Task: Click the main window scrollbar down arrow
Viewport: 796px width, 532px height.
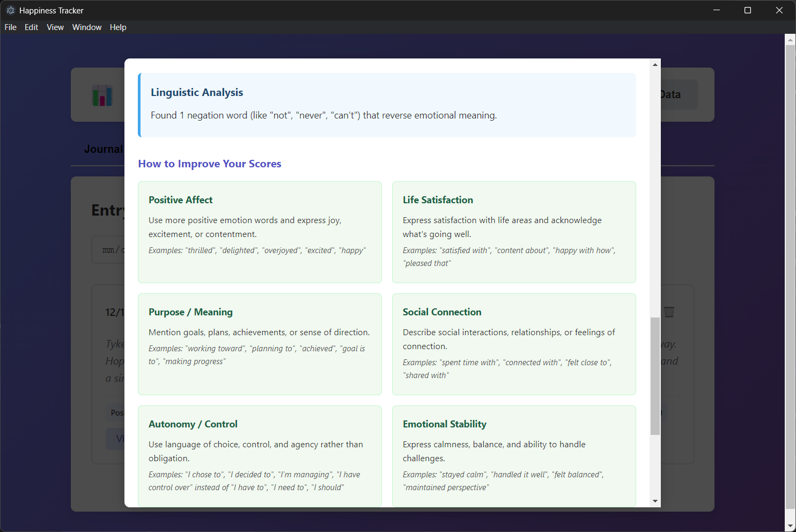Action: (x=790, y=526)
